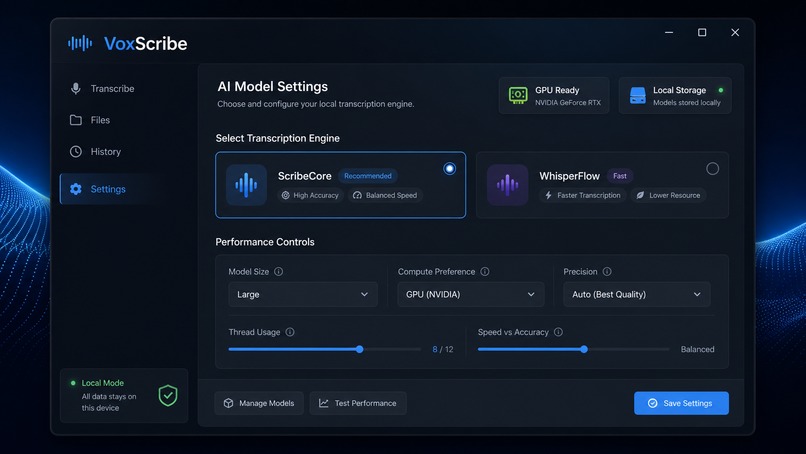Click the Thread Usage slider handle
The image size is (806, 454).
(360, 350)
